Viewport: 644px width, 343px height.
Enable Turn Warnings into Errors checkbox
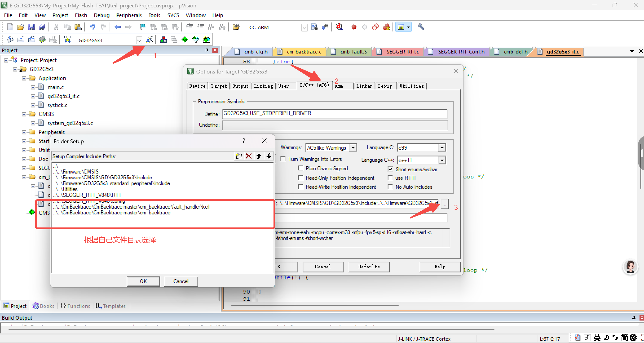point(283,159)
